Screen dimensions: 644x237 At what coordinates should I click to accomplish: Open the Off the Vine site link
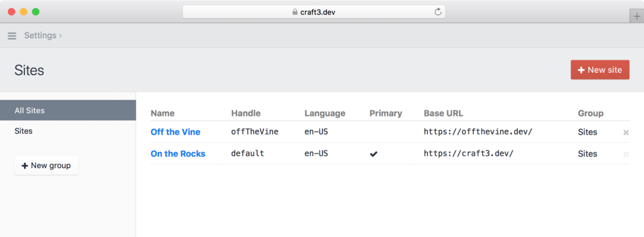pos(175,132)
